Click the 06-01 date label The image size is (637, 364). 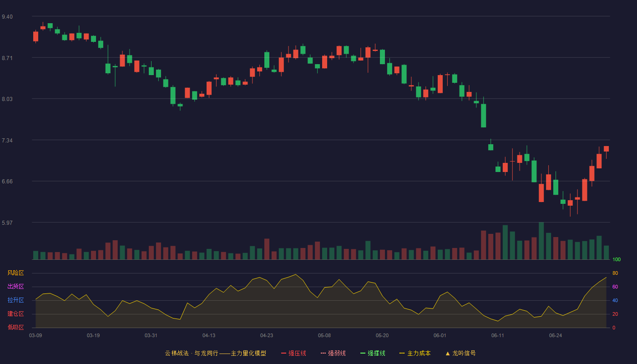[x=440, y=335]
